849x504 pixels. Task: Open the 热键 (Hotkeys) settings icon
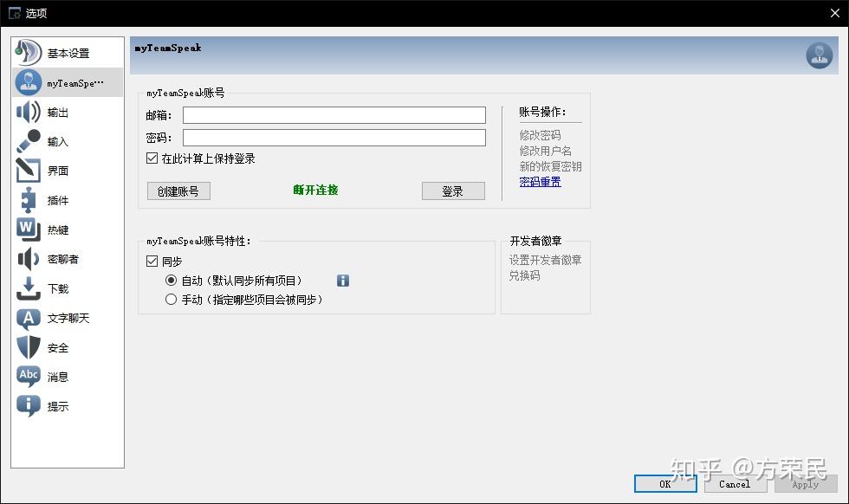[x=29, y=229]
